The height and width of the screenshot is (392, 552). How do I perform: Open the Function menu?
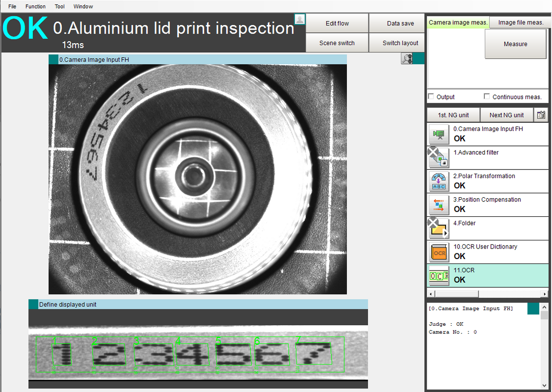tap(35, 7)
